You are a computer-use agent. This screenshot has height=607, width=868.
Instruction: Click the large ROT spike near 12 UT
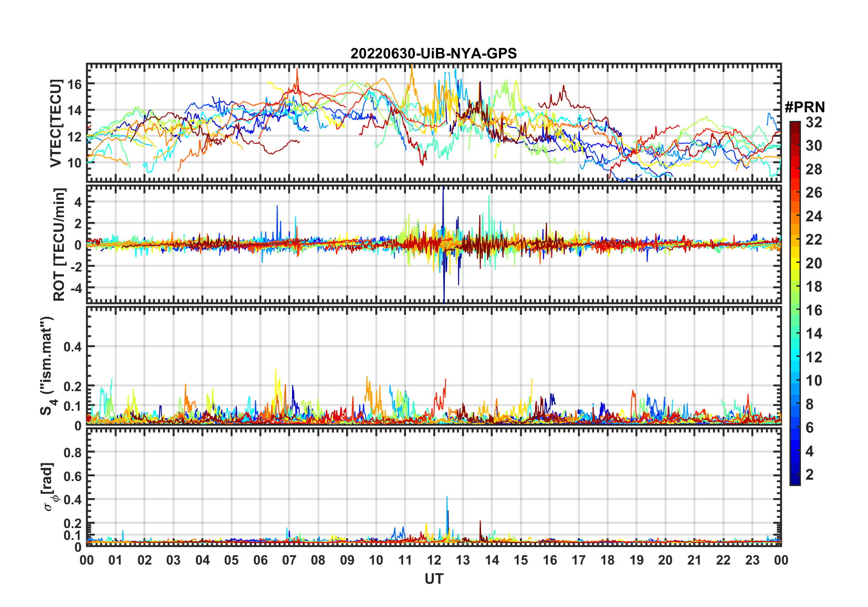[443, 244]
